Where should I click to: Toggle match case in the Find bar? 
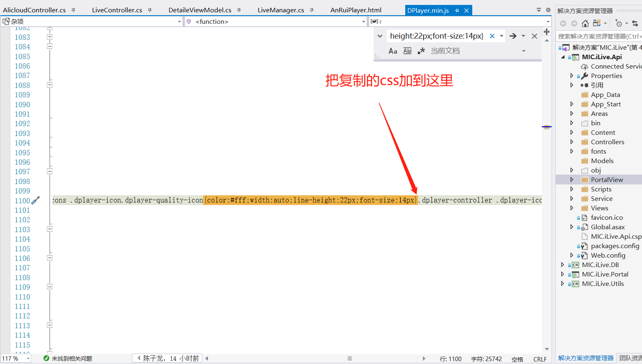[x=393, y=51]
